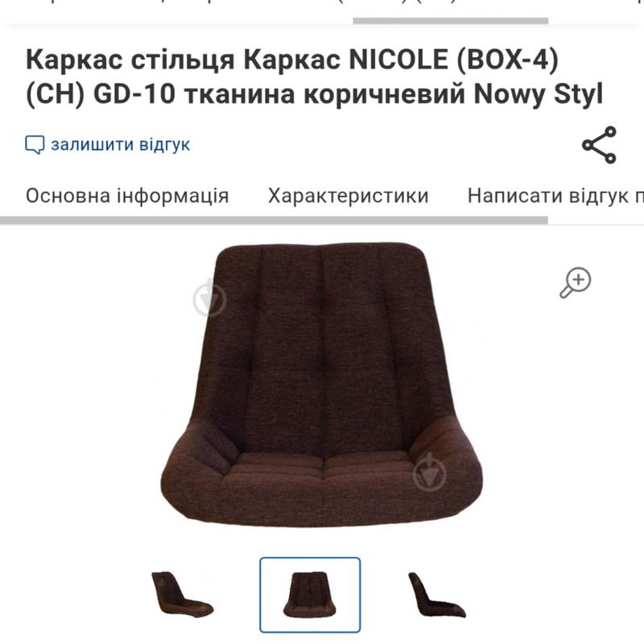The width and height of the screenshot is (644, 644).
Task: Open the 'залишити відгук' link
Action: click(120, 145)
